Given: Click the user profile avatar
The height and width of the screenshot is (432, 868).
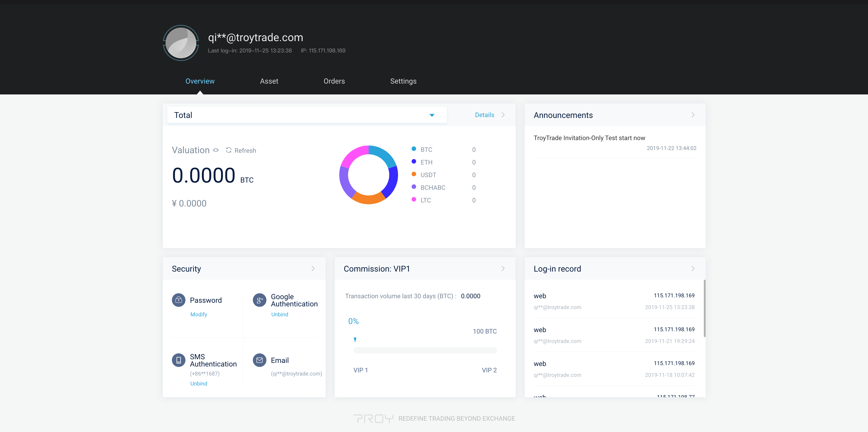Looking at the screenshot, I should [x=181, y=43].
